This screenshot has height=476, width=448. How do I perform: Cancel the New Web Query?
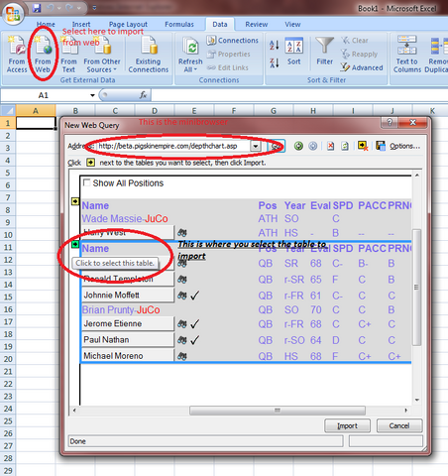point(399,425)
